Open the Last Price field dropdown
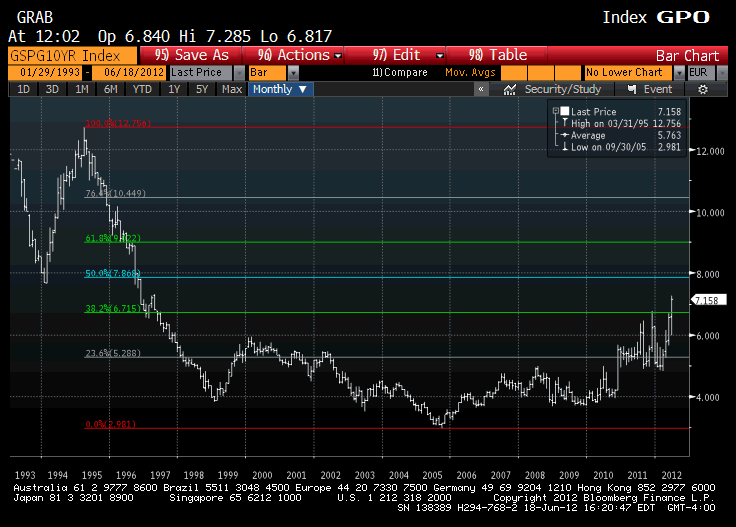The image size is (736, 527). point(238,73)
